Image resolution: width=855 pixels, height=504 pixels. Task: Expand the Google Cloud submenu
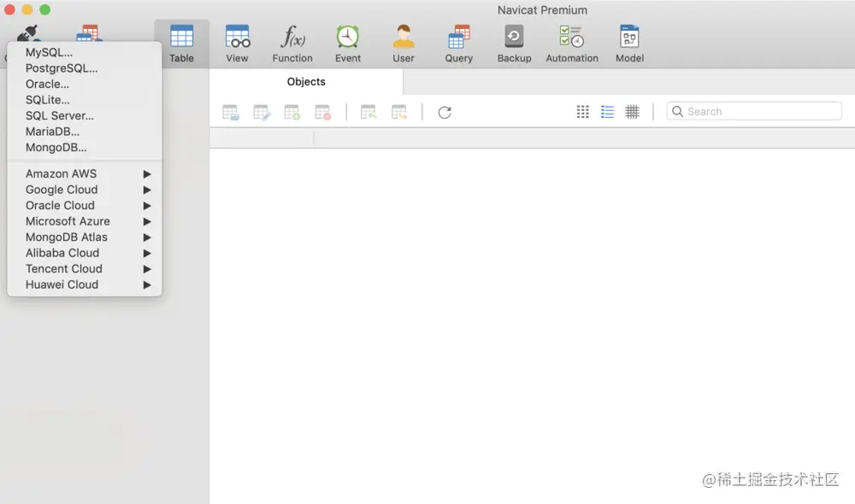click(x=85, y=190)
